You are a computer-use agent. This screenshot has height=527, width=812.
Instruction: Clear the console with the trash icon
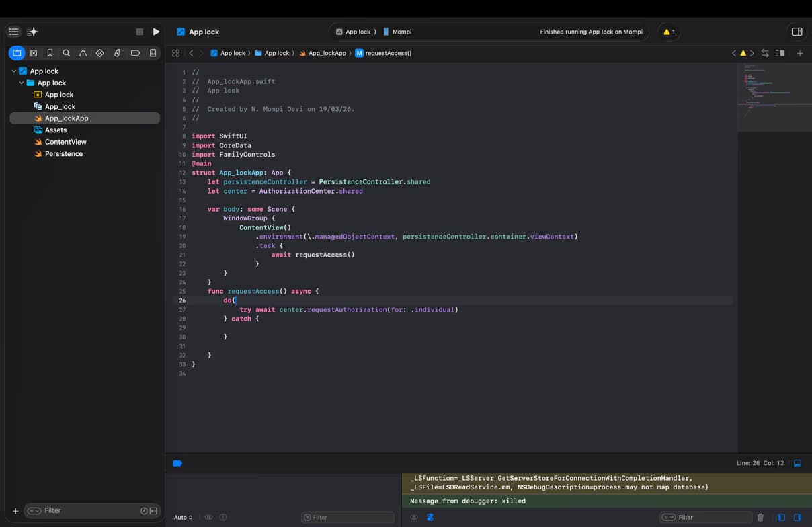[x=760, y=517]
